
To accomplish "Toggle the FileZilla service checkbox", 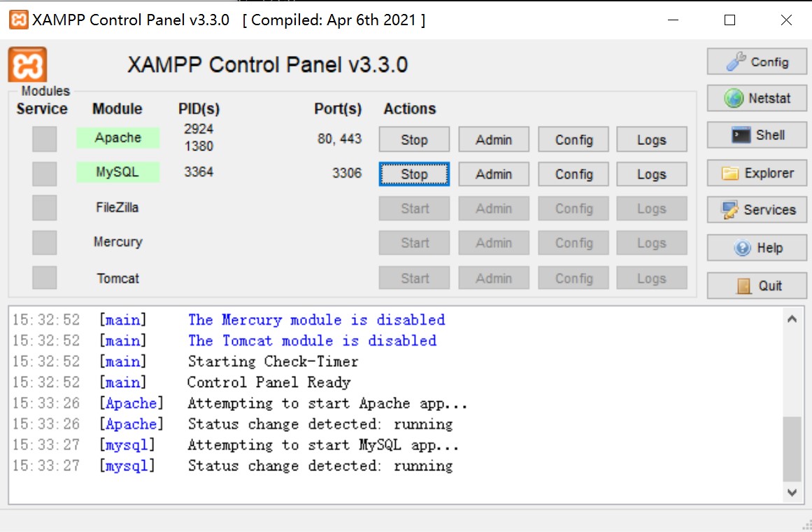I will coord(44,208).
